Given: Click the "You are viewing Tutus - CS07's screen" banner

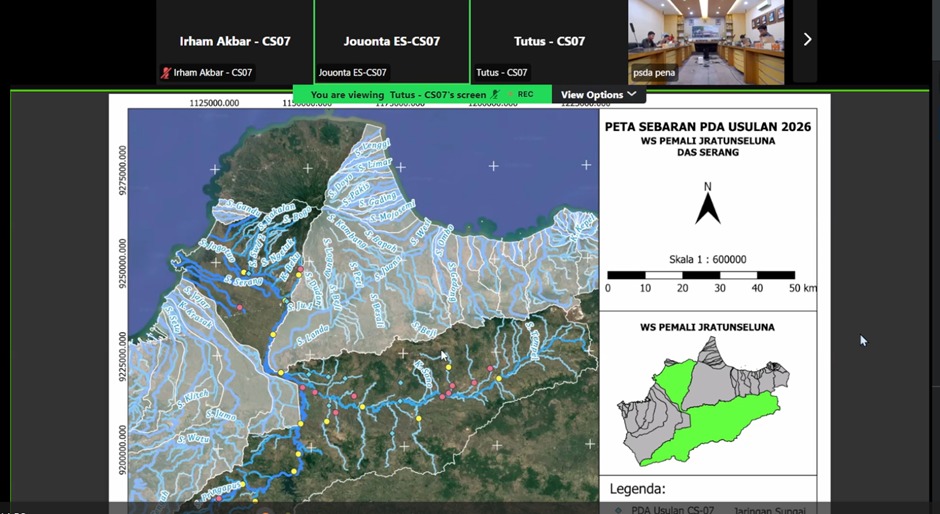Looking at the screenshot, I should coord(422,94).
